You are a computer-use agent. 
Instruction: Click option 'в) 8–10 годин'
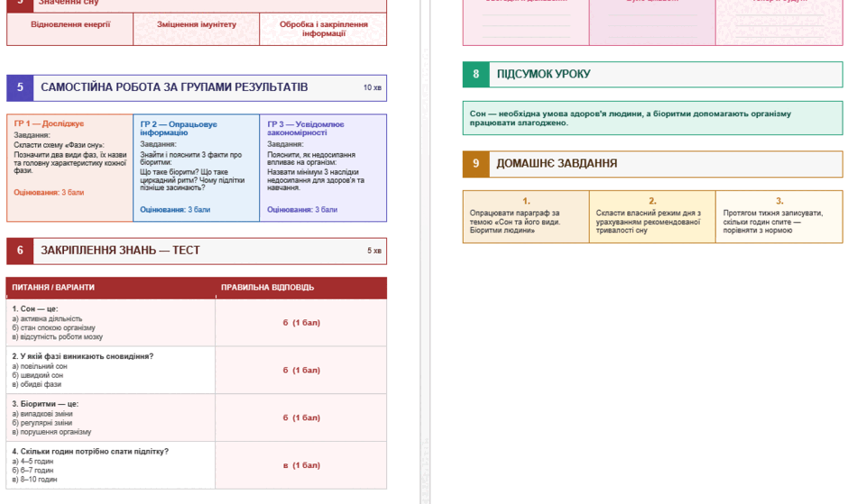[34, 479]
